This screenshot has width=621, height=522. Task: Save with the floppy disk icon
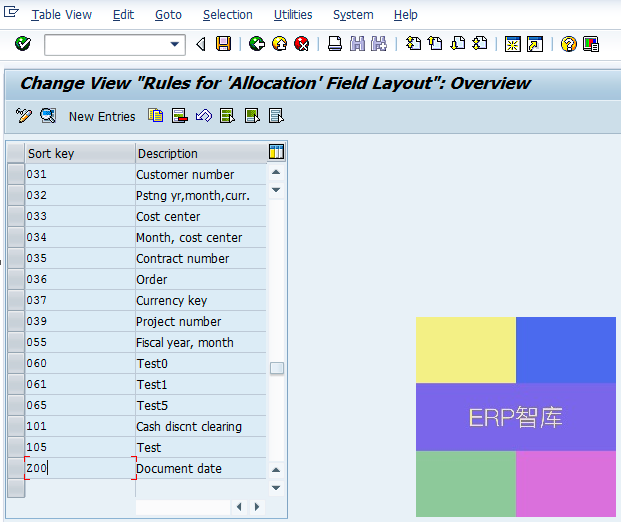pyautogui.click(x=223, y=44)
